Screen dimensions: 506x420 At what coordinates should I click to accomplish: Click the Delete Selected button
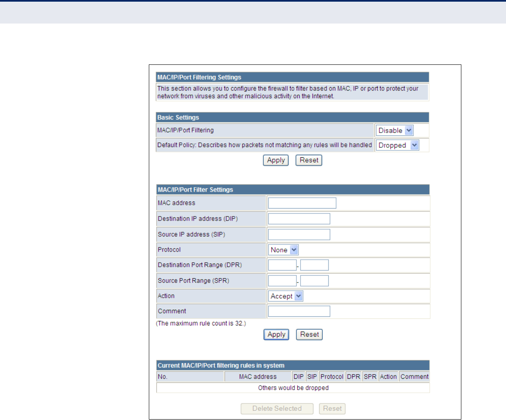pos(277,408)
